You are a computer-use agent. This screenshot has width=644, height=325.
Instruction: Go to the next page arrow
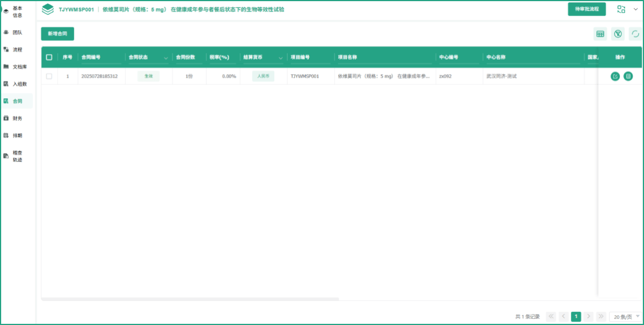589,316
